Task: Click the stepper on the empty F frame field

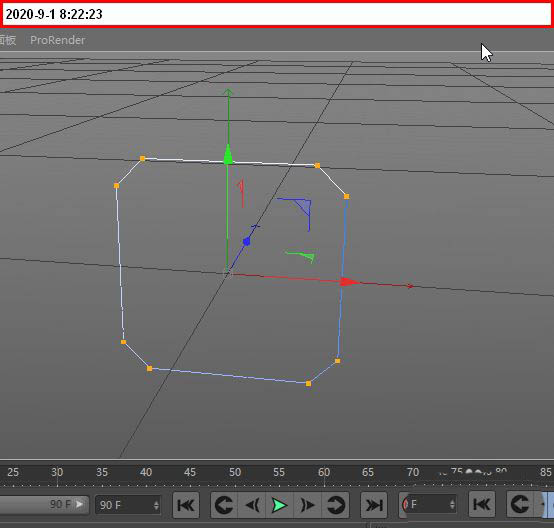Action: pyautogui.click(x=452, y=504)
